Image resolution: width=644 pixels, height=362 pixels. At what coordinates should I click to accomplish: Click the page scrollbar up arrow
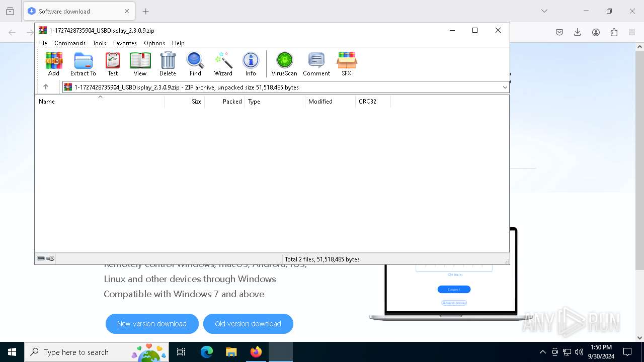tap(639, 47)
